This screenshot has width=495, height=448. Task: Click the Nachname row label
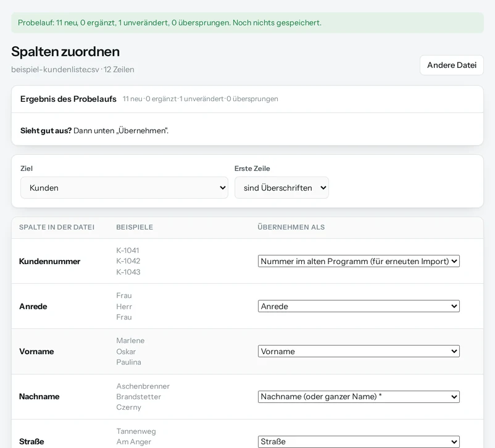tap(39, 397)
